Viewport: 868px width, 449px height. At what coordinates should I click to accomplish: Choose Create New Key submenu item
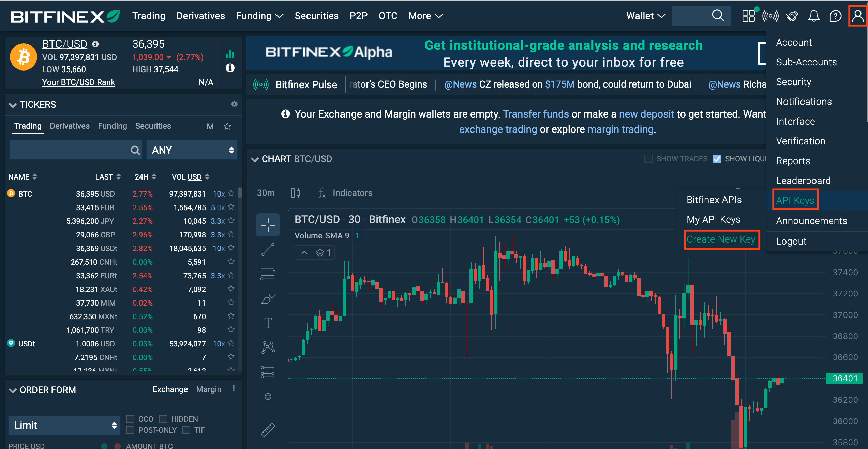click(721, 239)
